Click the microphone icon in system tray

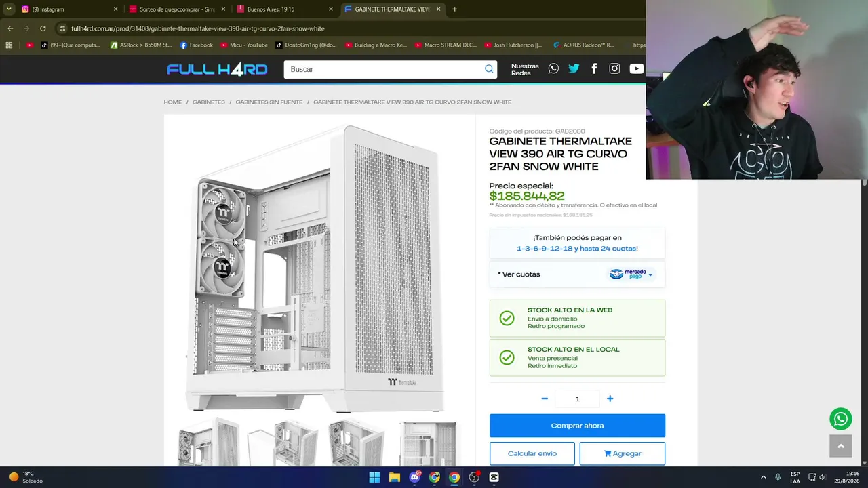(778, 477)
